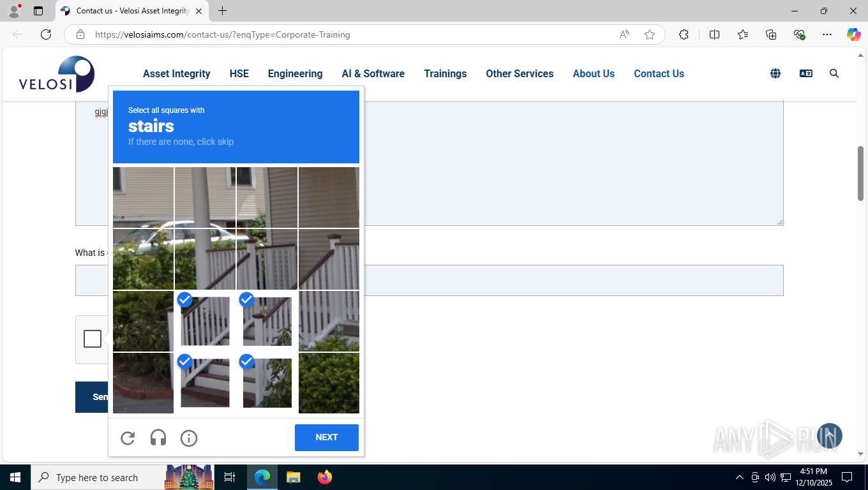The height and width of the screenshot is (490, 868).
Task: Add page to favorites star
Action: pyautogui.click(x=650, y=34)
